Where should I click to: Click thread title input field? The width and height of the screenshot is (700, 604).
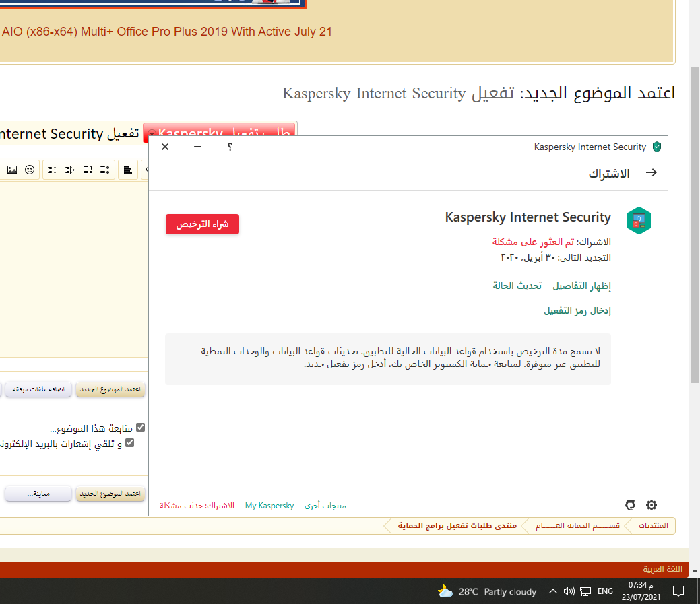70,133
